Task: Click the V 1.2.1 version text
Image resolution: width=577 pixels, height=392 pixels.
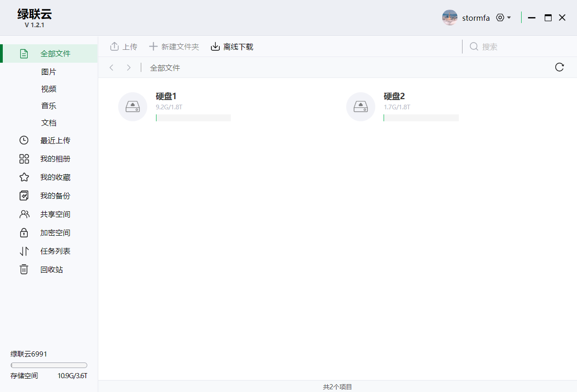Action: [x=35, y=25]
